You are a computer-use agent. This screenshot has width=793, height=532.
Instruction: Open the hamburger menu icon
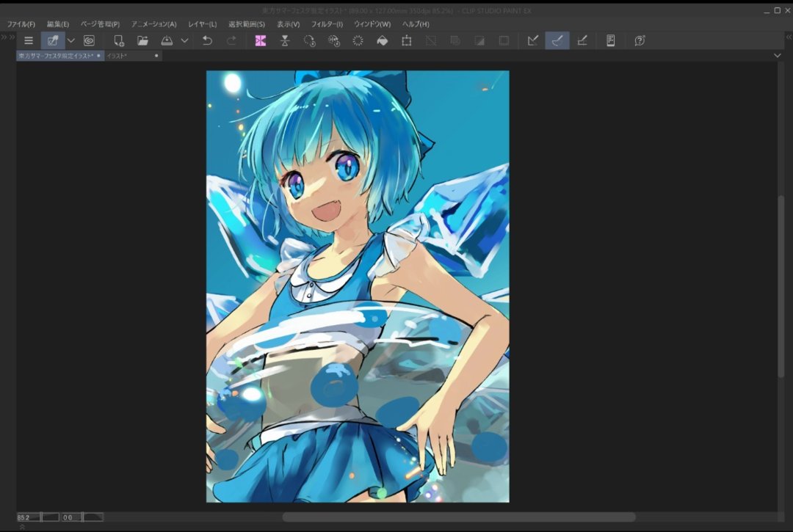[29, 40]
